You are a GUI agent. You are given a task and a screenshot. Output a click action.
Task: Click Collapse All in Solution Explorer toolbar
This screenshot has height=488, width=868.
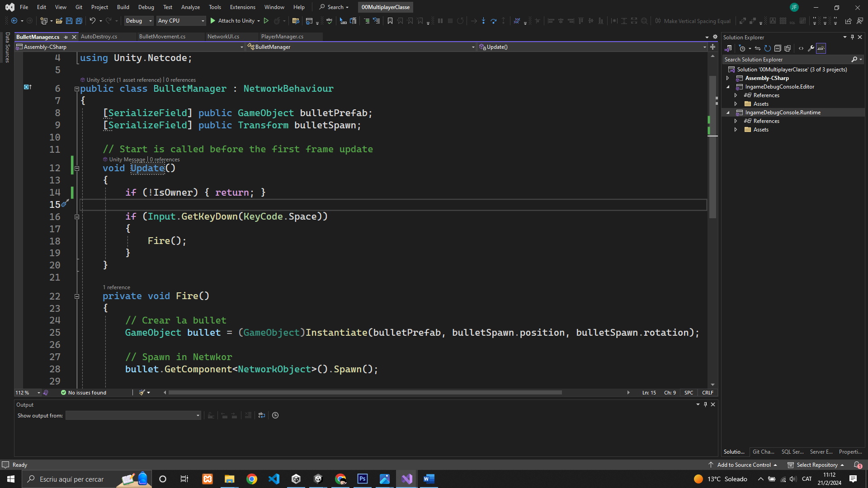pyautogui.click(x=777, y=48)
